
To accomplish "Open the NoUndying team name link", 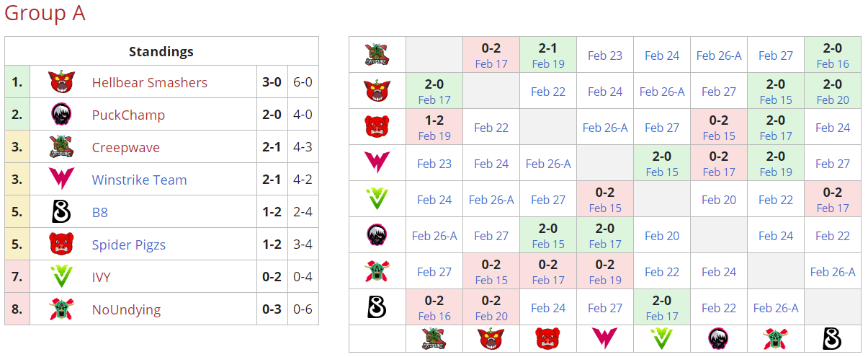I will [x=126, y=309].
